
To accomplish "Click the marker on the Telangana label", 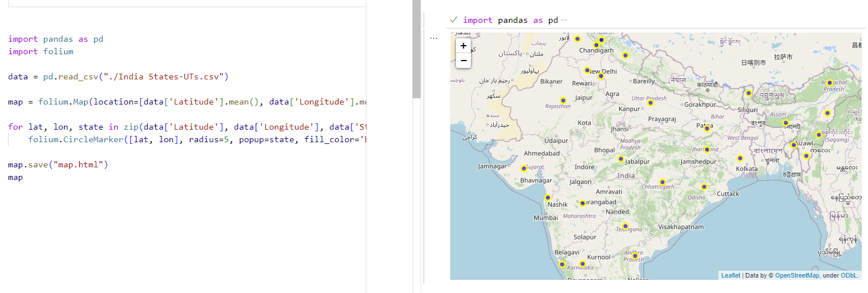I will [x=625, y=226].
